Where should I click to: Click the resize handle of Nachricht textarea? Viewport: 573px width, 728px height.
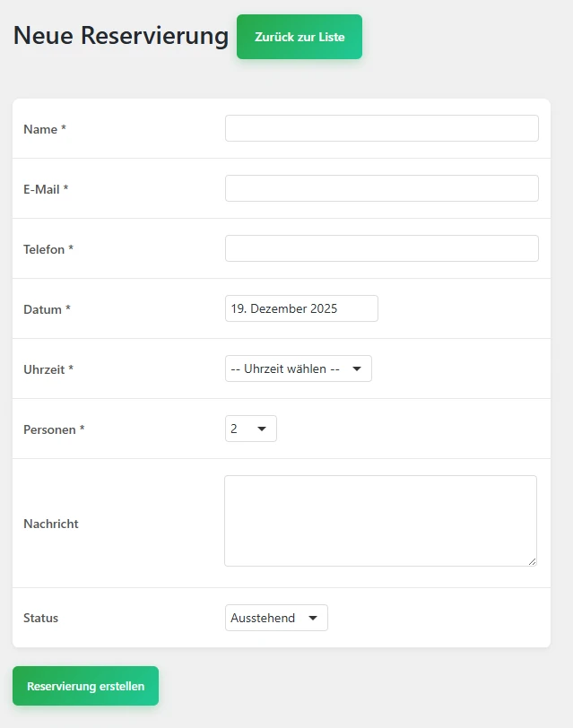pos(532,561)
